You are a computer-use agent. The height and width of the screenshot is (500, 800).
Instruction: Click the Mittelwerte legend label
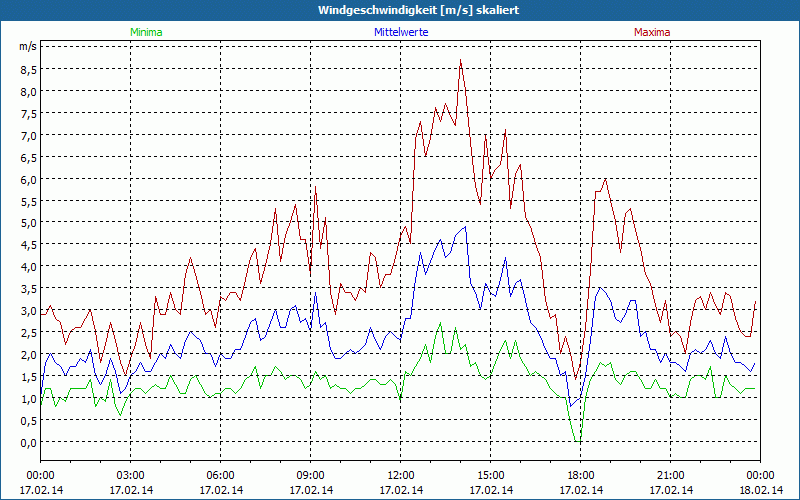pos(401,32)
